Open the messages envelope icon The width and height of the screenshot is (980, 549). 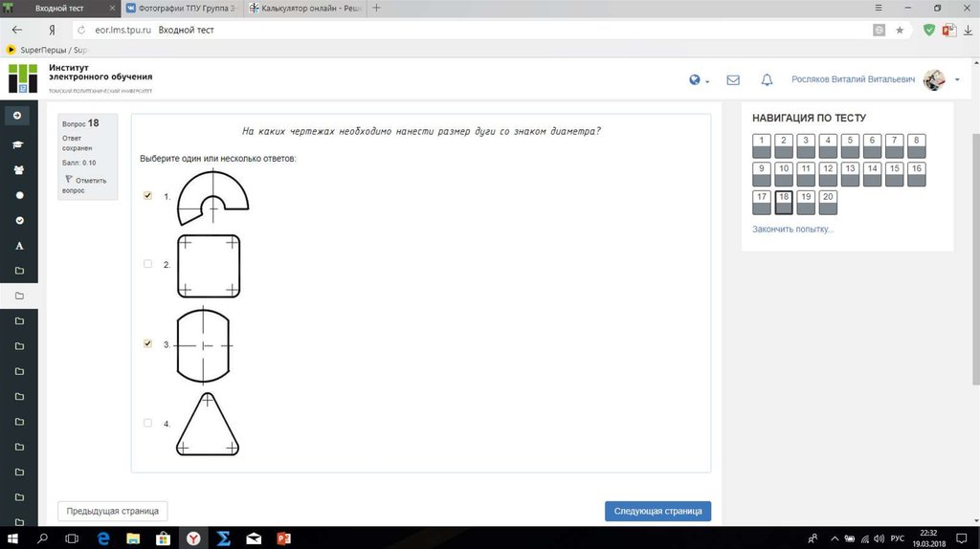(x=733, y=80)
